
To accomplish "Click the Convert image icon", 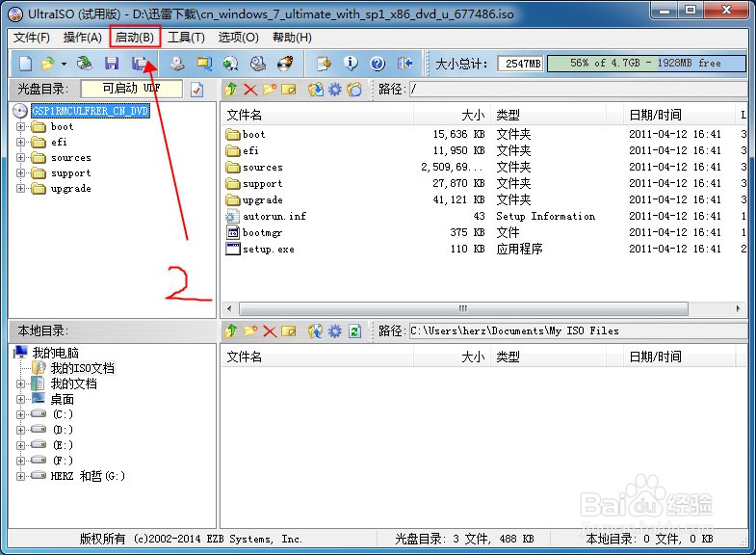I will click(x=231, y=64).
